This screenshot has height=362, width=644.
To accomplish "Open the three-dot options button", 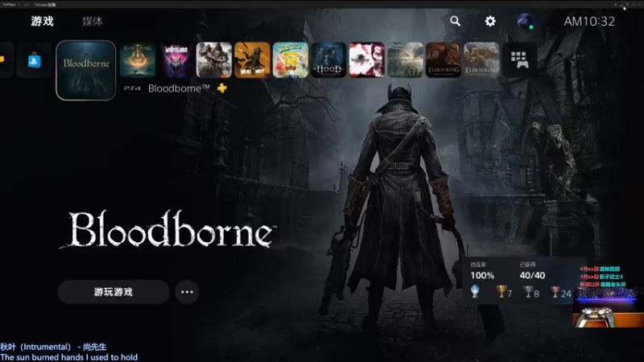I will 187,292.
